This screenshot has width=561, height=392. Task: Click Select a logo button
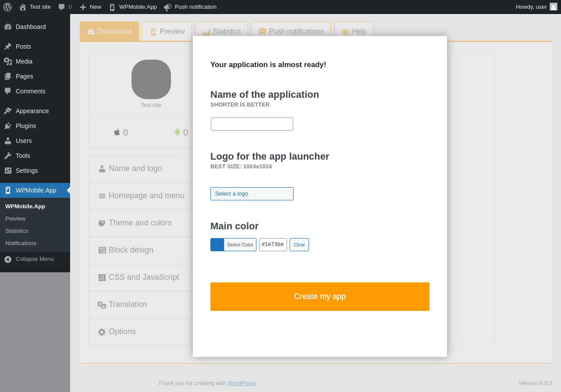252,194
